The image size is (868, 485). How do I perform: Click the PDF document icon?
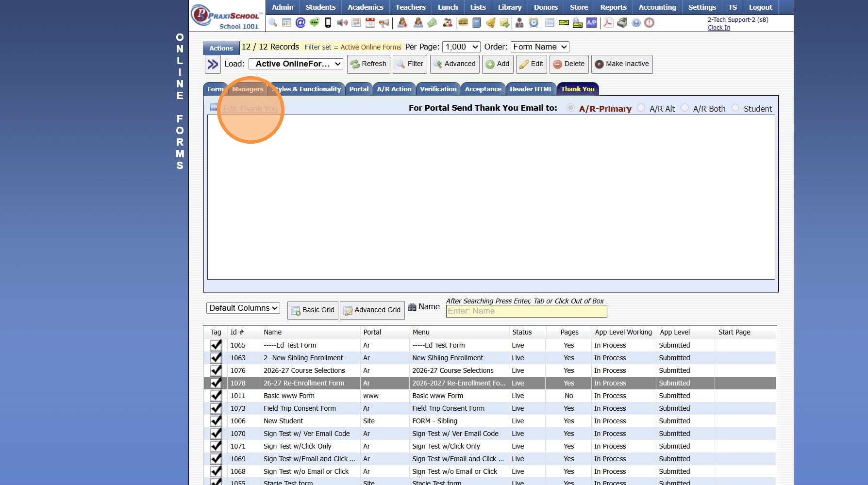coord(608,23)
